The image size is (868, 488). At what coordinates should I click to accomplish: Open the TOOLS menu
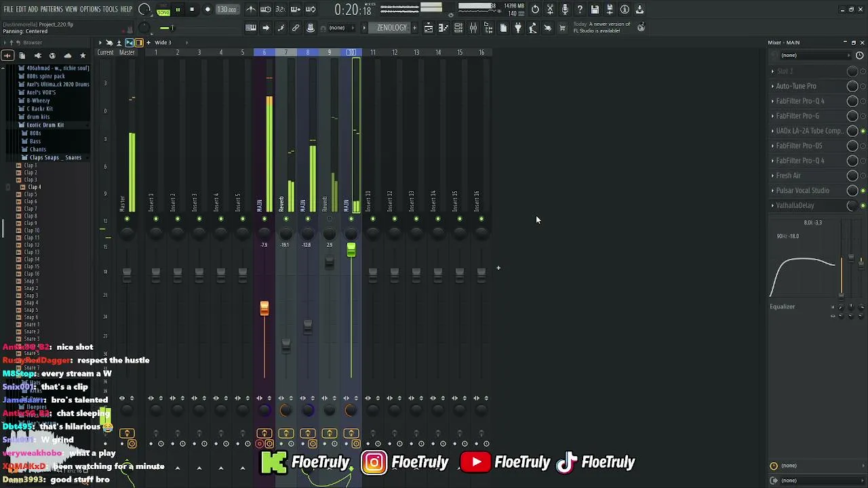111,9
